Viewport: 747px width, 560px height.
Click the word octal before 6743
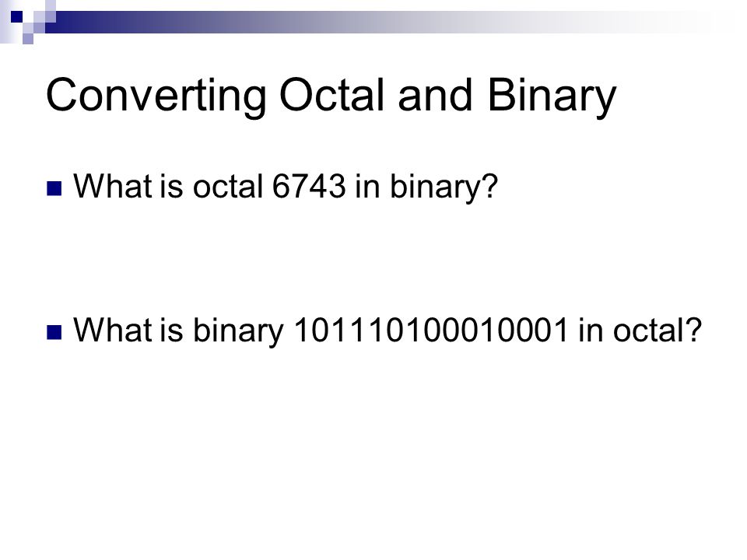coord(228,186)
